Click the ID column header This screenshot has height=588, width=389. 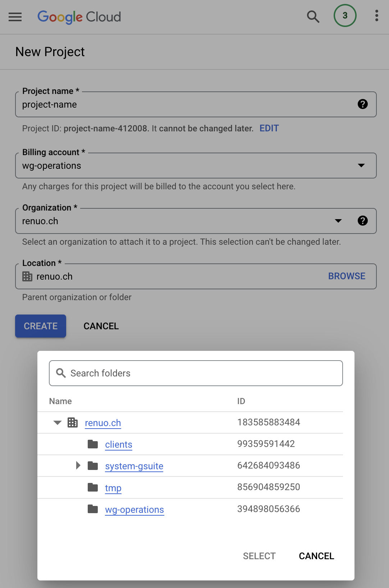pos(241,401)
